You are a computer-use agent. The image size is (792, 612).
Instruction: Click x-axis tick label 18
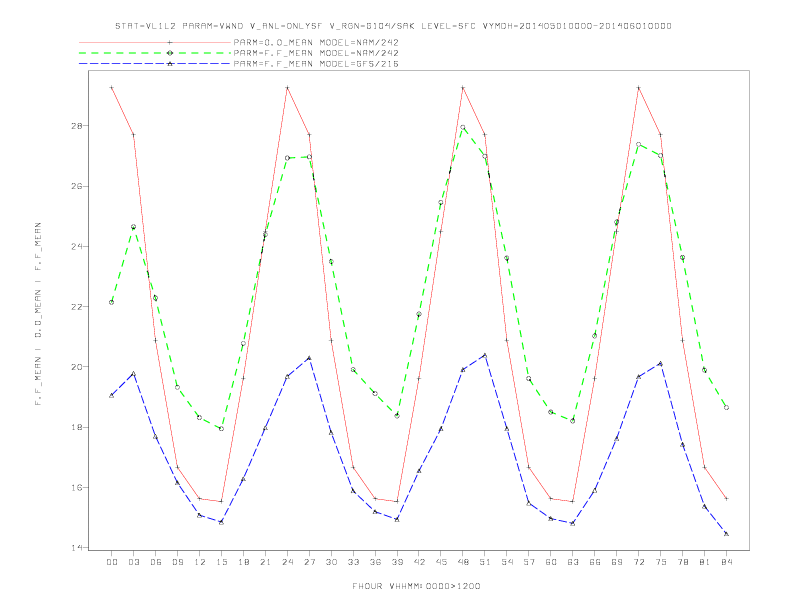coord(243,562)
